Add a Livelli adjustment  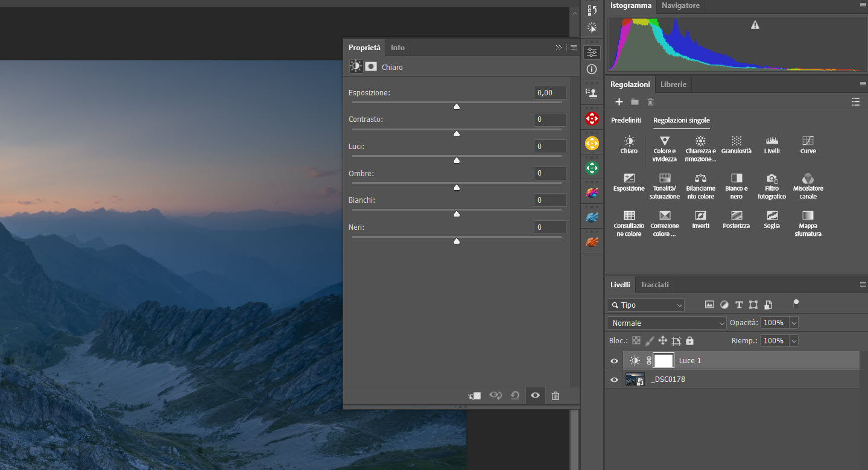771,145
